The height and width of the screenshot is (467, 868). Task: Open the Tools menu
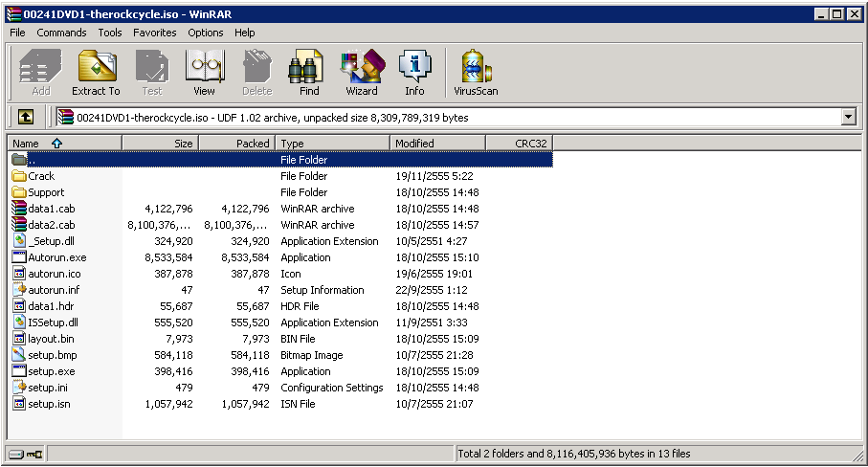[x=110, y=33]
